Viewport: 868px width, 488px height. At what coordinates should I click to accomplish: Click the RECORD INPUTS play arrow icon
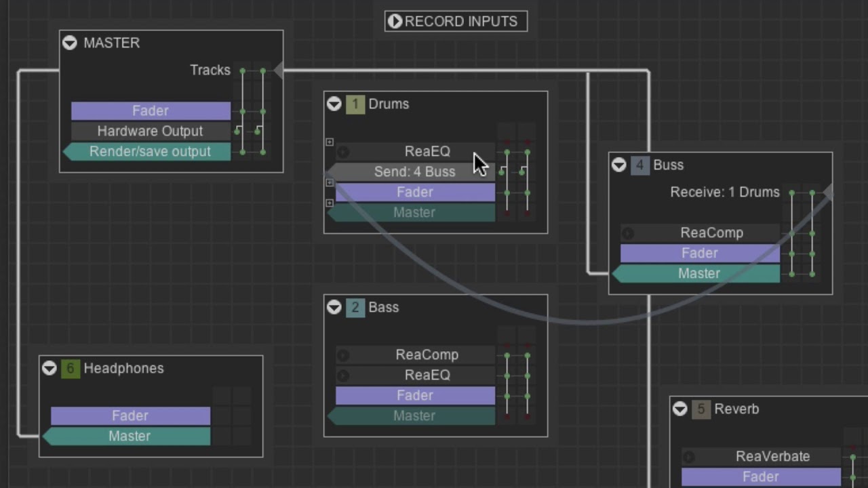(x=395, y=22)
